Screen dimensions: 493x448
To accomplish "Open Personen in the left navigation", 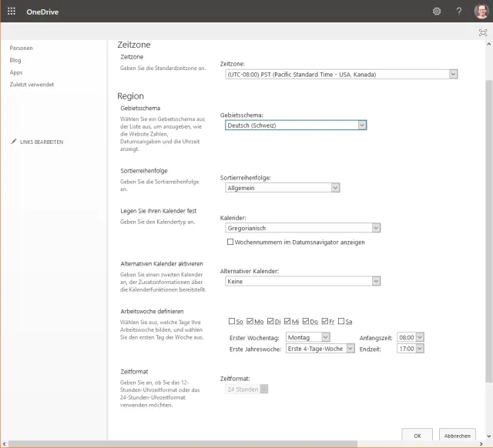I will [21, 48].
